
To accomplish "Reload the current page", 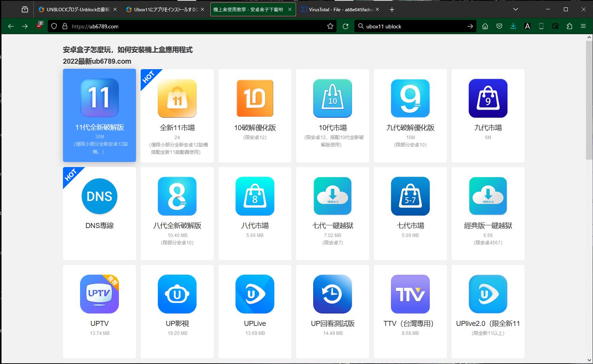I will [x=345, y=26].
